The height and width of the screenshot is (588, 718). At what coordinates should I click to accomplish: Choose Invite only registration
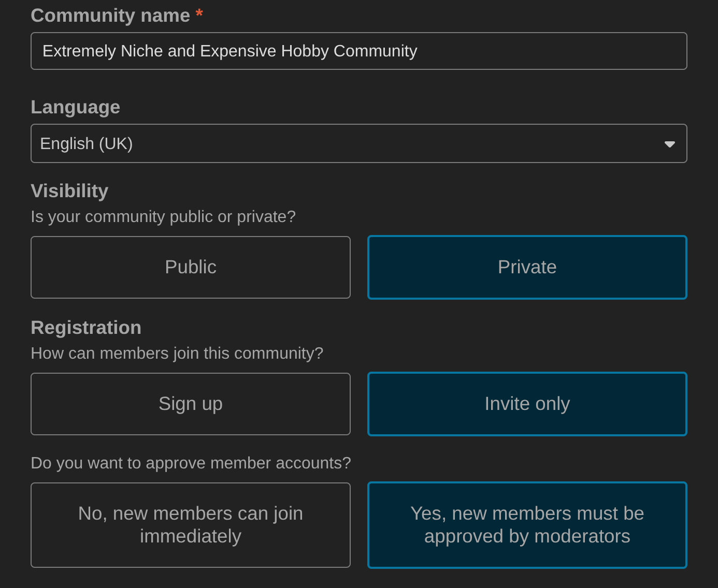point(527,404)
